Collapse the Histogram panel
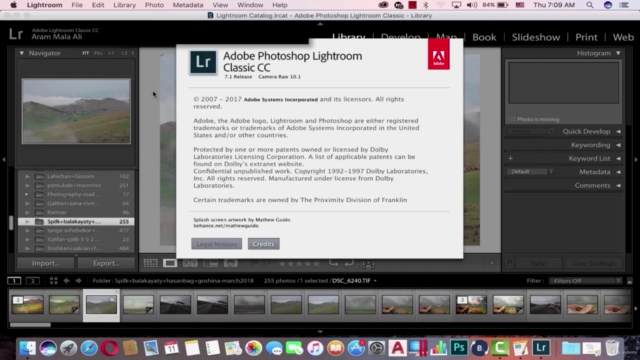 (618, 53)
